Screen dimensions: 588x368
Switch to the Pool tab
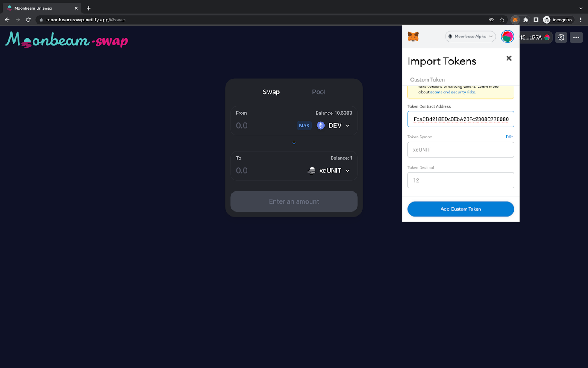pos(319,92)
